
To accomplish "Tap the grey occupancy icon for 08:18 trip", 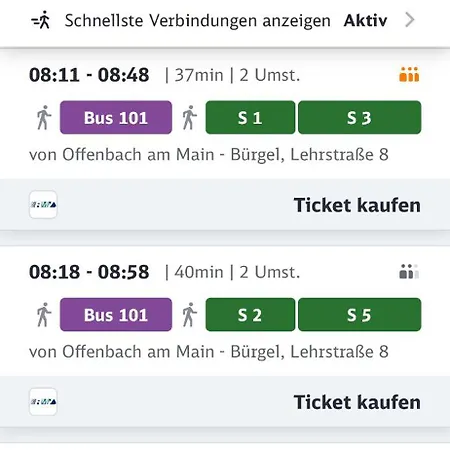I will click(409, 272).
